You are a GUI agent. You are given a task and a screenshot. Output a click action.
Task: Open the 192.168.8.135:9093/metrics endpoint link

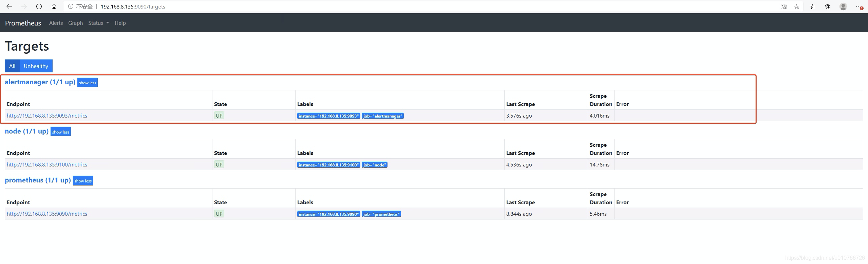click(x=47, y=116)
